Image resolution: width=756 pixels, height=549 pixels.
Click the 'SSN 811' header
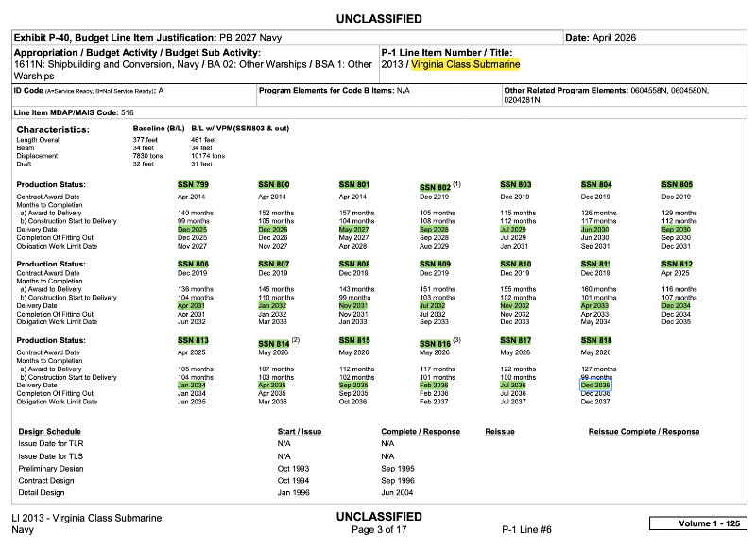(x=596, y=265)
